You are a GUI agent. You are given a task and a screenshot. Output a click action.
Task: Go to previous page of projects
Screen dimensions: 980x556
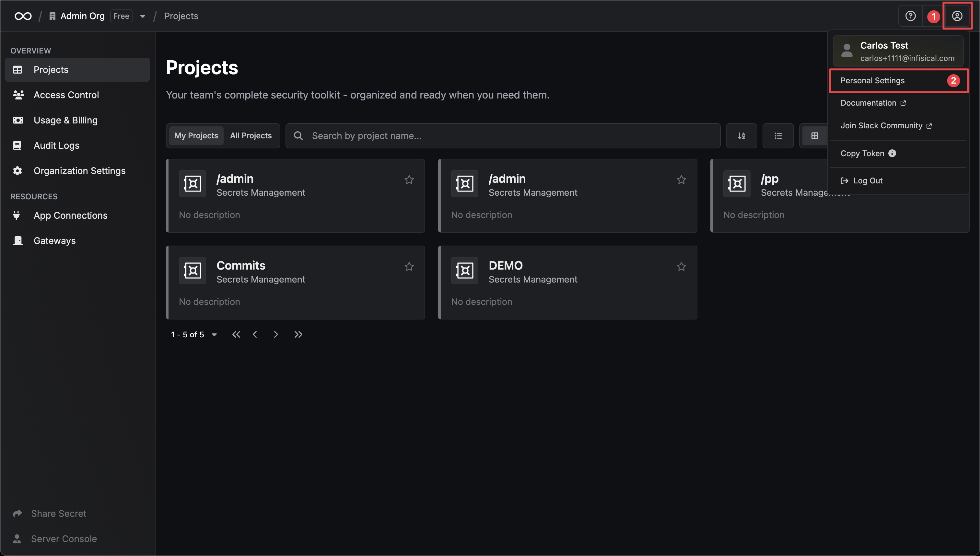click(255, 334)
